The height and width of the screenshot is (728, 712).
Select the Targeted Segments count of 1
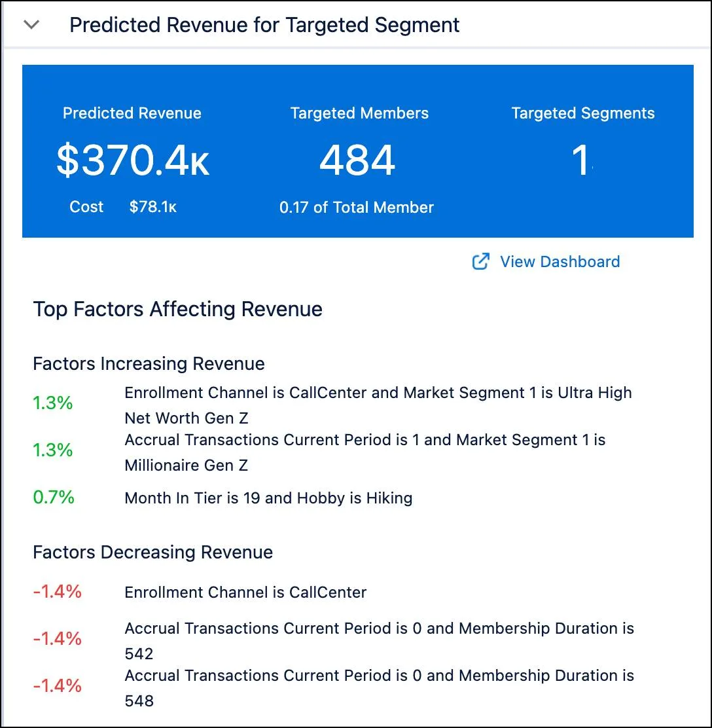coord(582,159)
